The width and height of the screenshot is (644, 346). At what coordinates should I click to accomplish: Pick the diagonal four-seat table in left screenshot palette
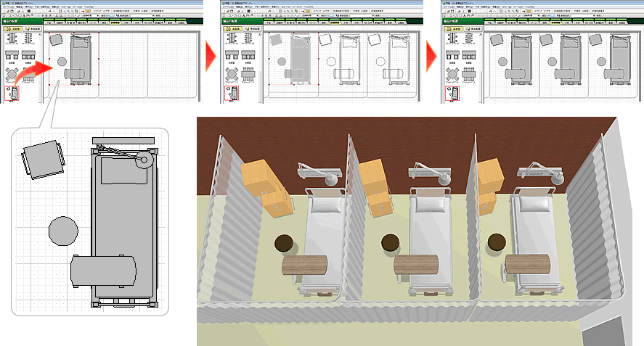[x=13, y=73]
